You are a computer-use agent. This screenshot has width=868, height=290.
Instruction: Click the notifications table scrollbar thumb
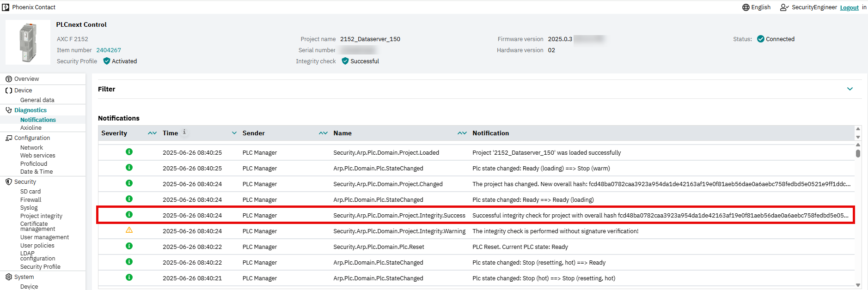(858, 153)
